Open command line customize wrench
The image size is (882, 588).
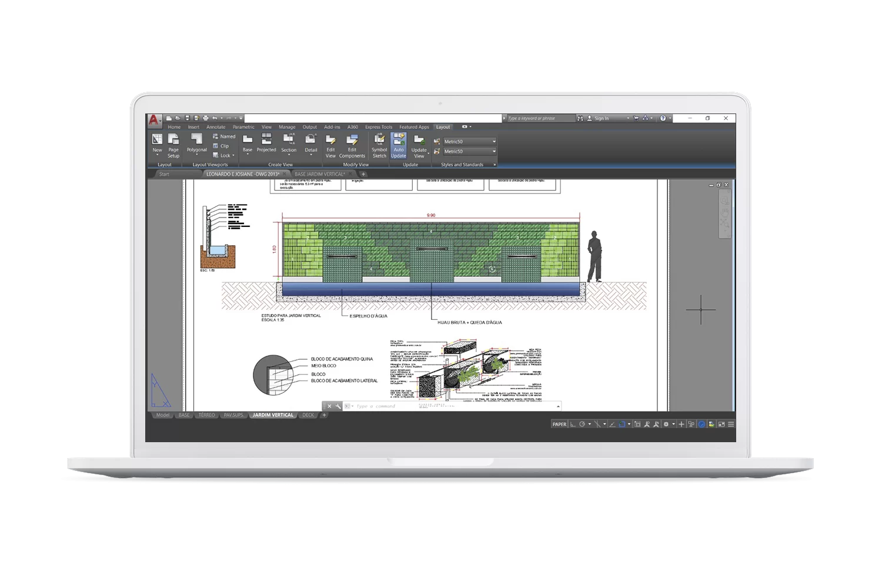pos(338,406)
